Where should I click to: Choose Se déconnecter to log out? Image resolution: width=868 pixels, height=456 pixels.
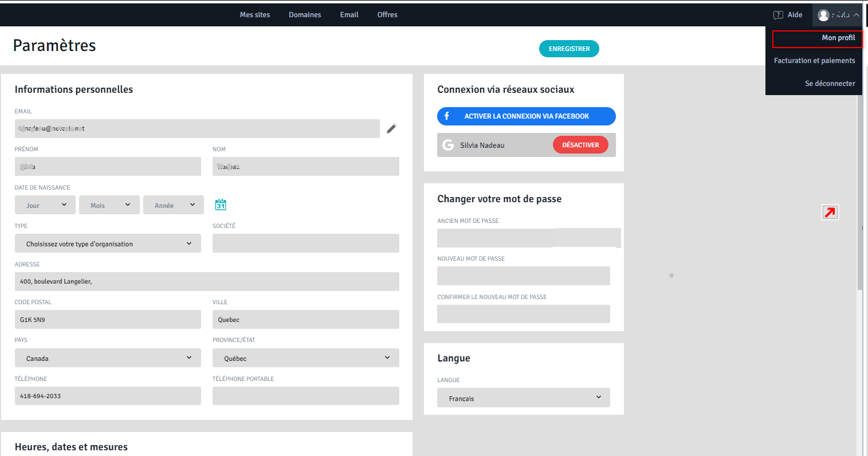click(x=830, y=84)
